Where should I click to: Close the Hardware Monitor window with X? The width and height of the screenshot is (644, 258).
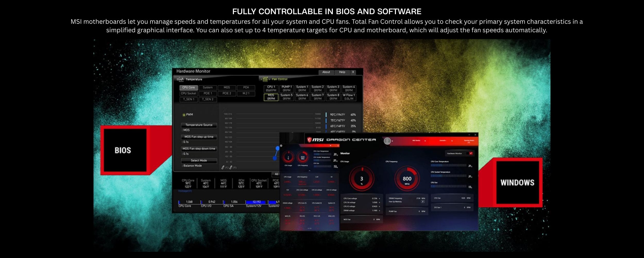pos(353,72)
